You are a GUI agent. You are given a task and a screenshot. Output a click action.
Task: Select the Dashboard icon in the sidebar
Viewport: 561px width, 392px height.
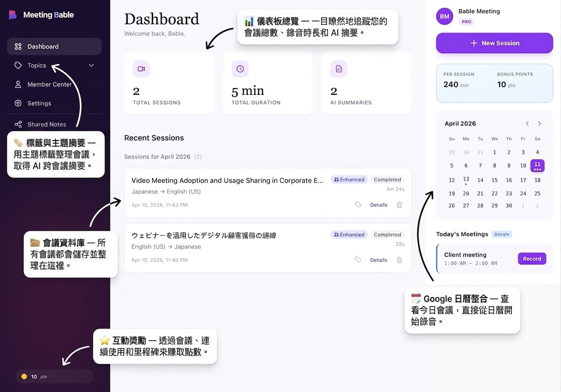(17, 46)
